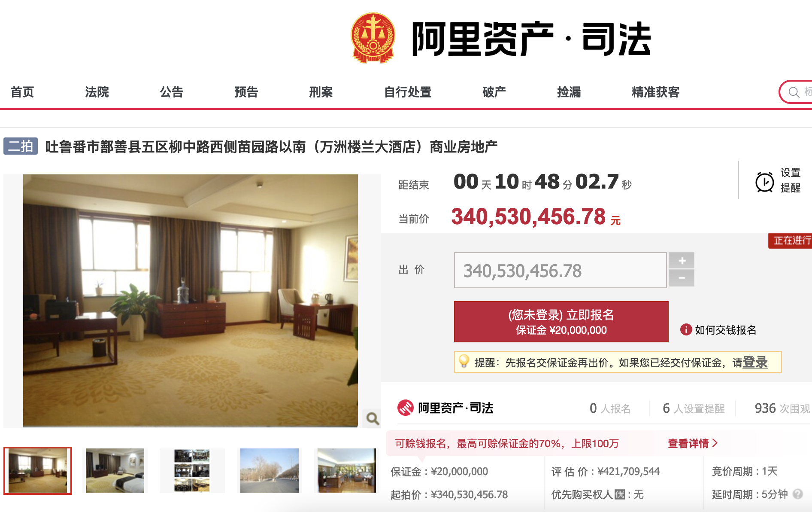Decrease bid with the minus stepper
This screenshot has width=812, height=512.
point(682,278)
